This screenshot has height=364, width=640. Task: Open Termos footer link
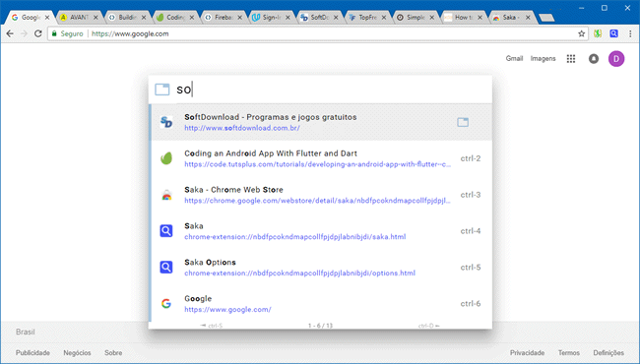(569, 352)
